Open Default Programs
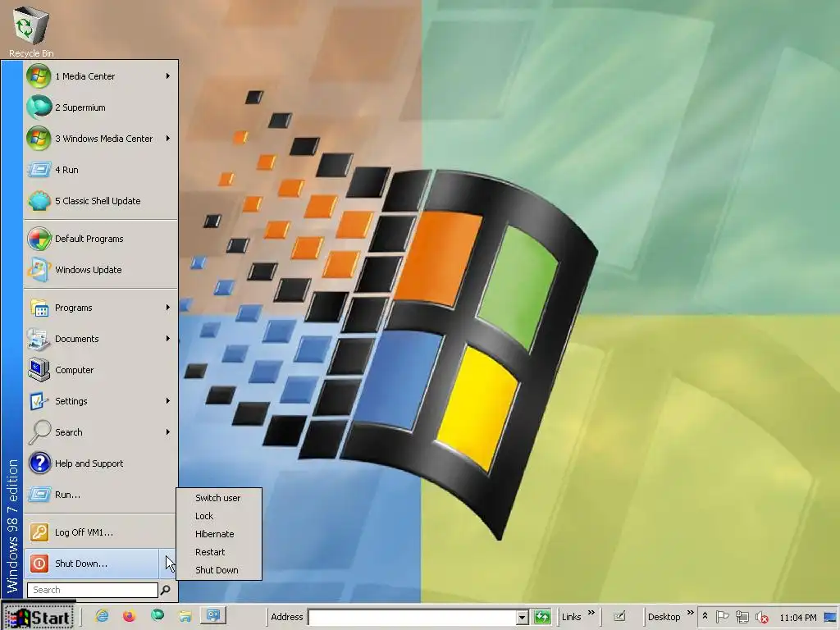Image resolution: width=840 pixels, height=630 pixels. pos(101,239)
